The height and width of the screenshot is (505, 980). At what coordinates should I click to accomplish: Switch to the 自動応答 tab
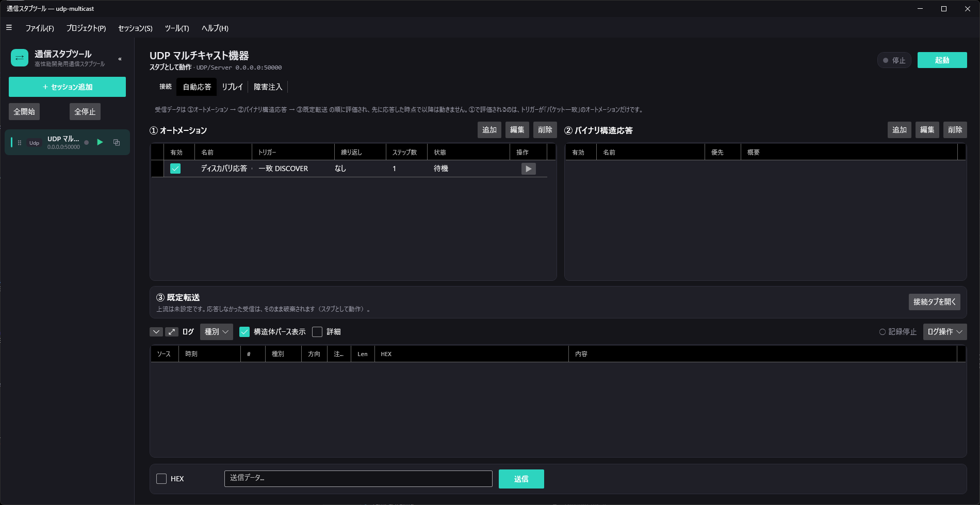coord(197,87)
